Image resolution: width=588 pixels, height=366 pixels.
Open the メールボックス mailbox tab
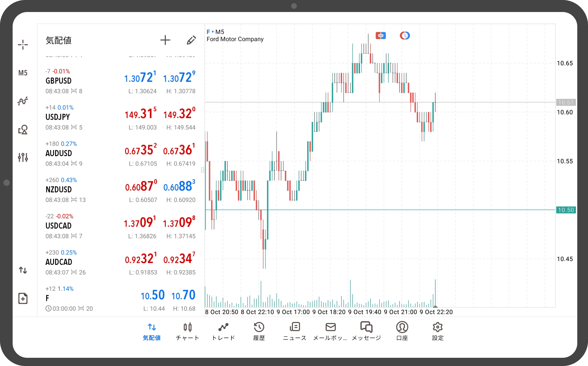pyautogui.click(x=330, y=332)
